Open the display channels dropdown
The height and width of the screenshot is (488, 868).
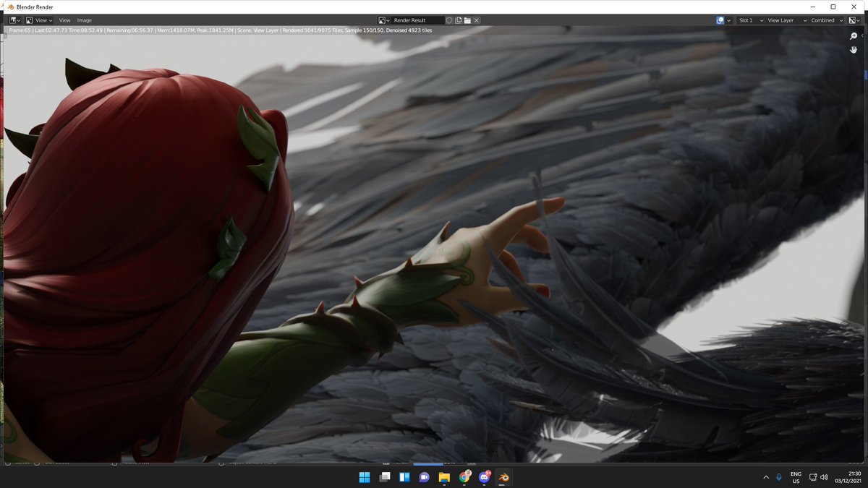point(856,20)
